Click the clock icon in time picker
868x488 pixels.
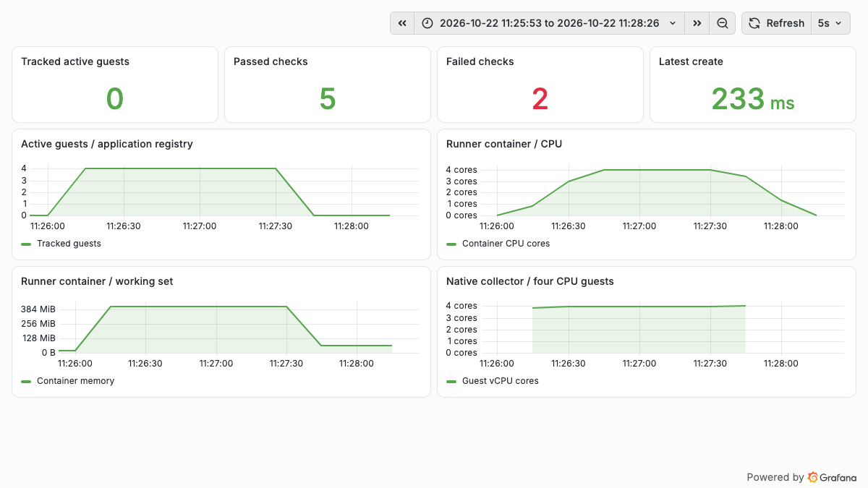coord(427,23)
